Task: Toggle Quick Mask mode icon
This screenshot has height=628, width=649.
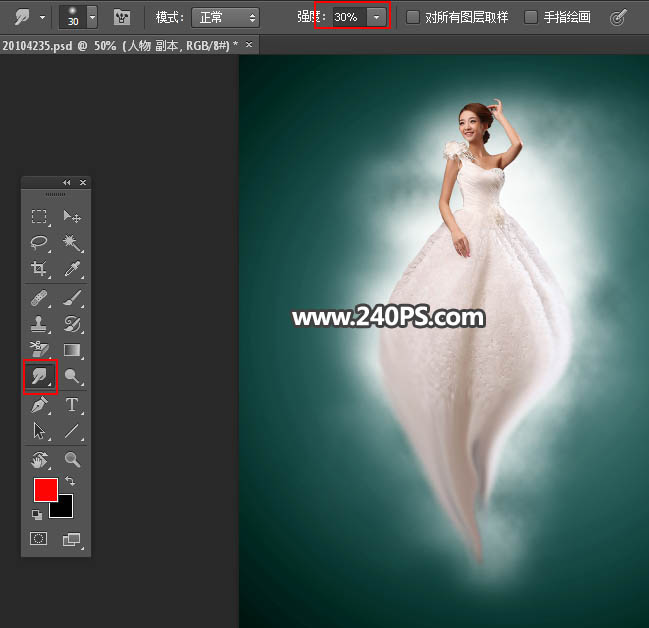Action: pyautogui.click(x=39, y=539)
